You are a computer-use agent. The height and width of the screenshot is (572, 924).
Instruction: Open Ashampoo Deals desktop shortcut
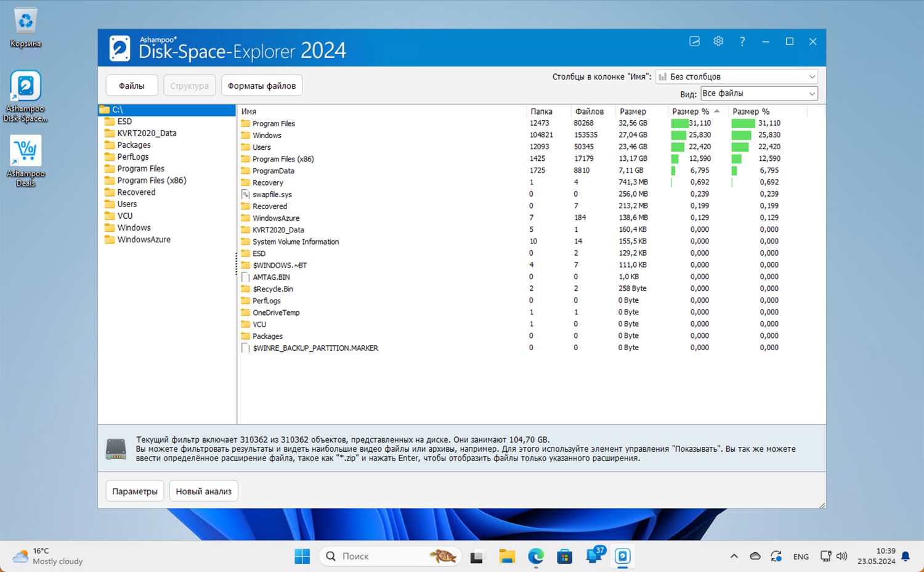click(25, 161)
